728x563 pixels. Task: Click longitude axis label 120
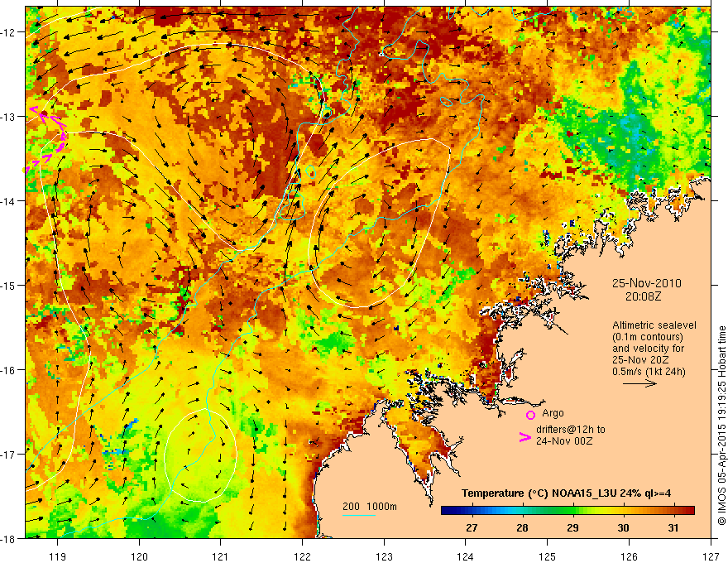139,556
